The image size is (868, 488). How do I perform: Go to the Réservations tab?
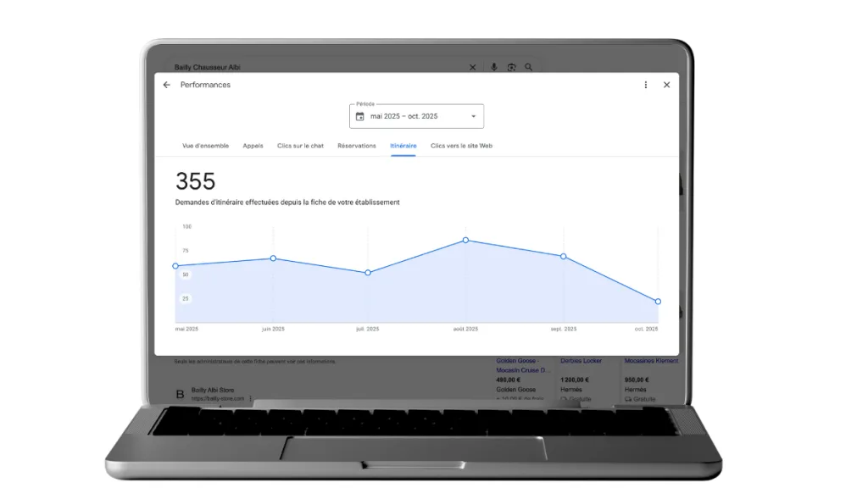(x=356, y=146)
